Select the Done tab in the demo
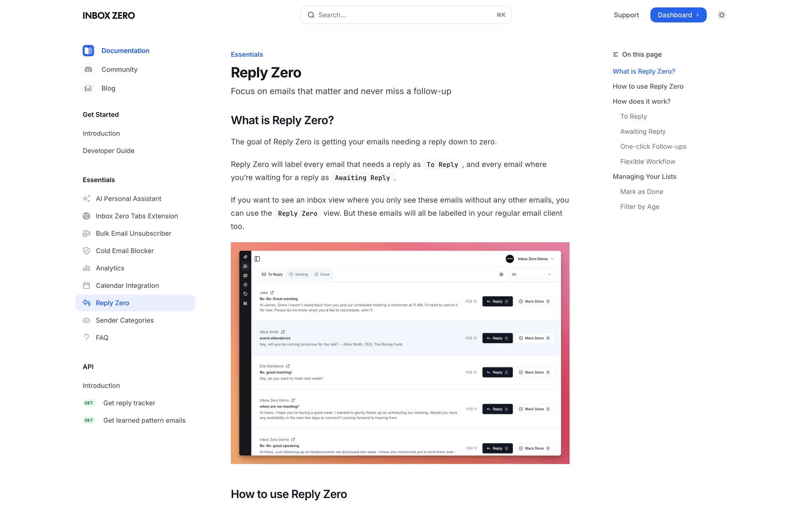812x509 pixels. coord(322,274)
